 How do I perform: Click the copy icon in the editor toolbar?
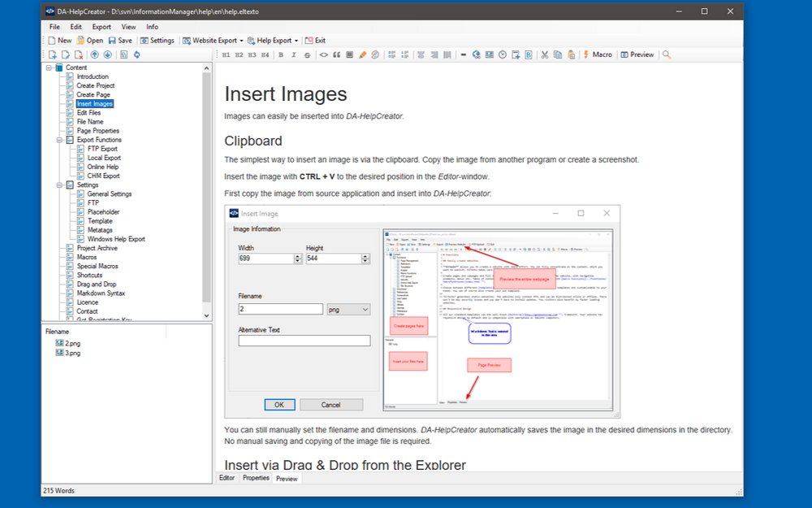[x=558, y=54]
